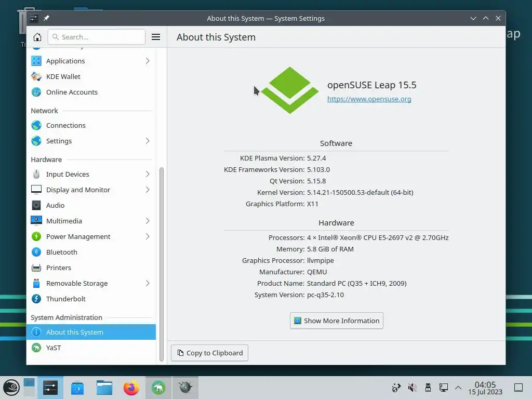The height and width of the screenshot is (399, 532).
Task: Open Removable Storage icon
Action: [x=36, y=284]
